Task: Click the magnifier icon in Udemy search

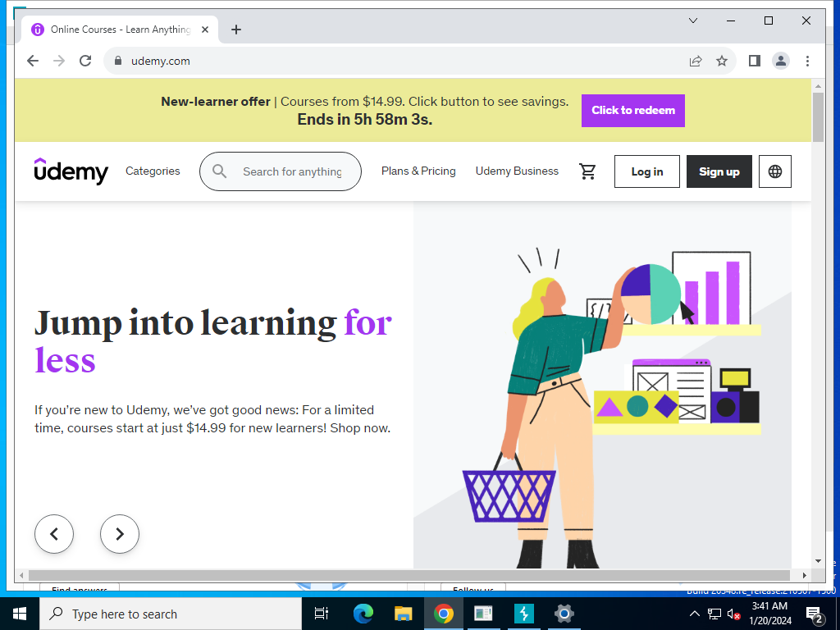Action: 219,171
